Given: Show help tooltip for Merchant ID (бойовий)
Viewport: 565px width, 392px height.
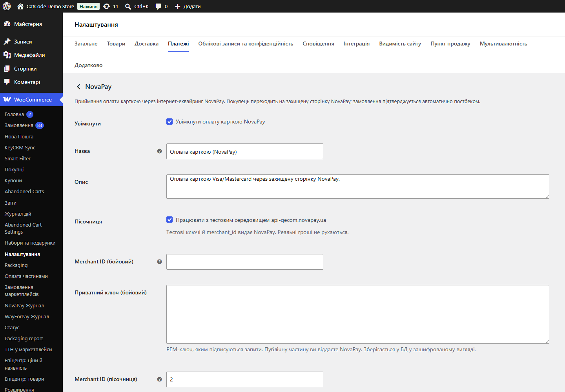Looking at the screenshot, I should click(x=159, y=261).
